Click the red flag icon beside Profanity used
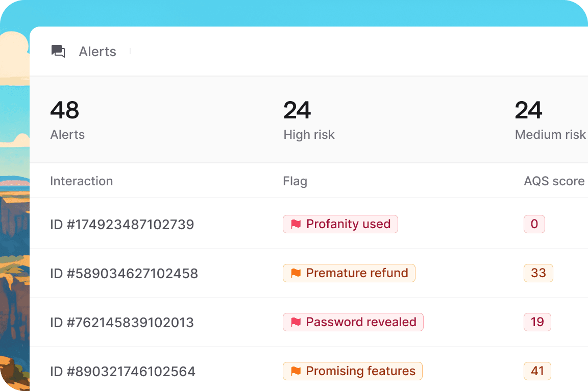This screenshot has width=588, height=391. tap(296, 224)
